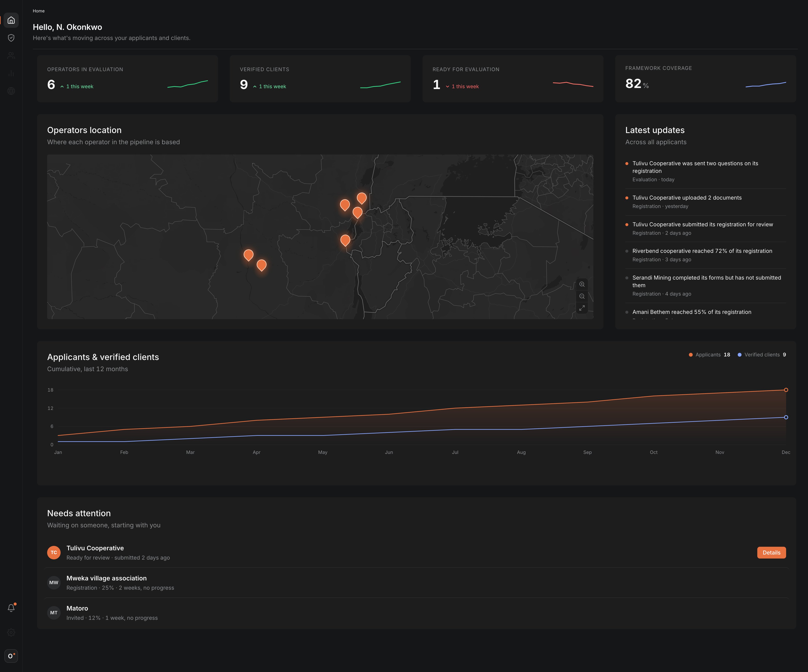Toggle the Verified clients series in legend
This screenshot has width=808, height=672.
point(761,355)
